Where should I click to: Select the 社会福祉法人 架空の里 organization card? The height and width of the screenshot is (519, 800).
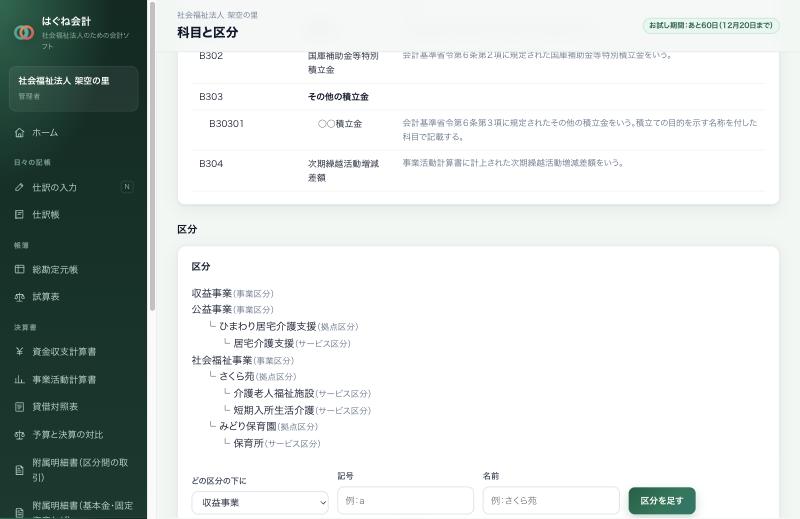click(73, 88)
